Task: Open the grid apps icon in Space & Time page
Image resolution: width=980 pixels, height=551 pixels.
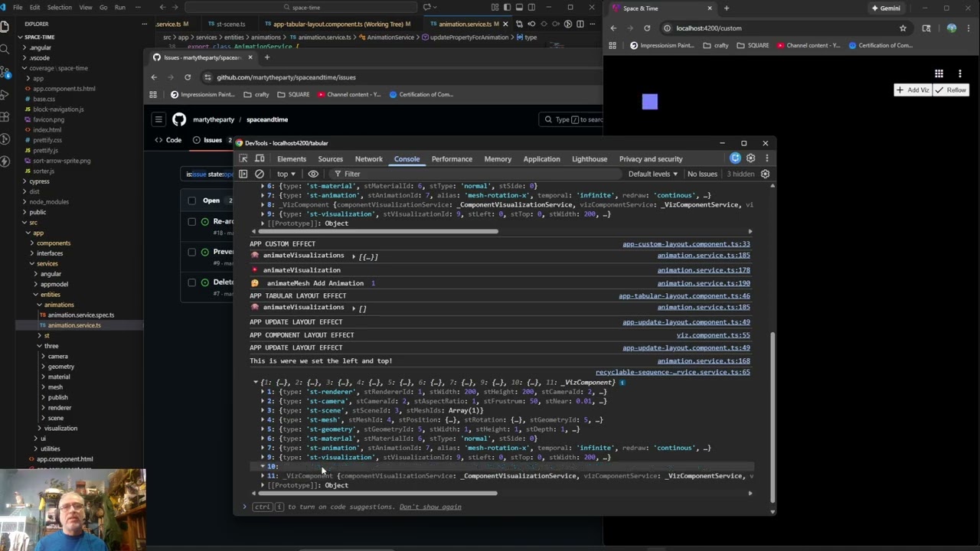Action: [939, 73]
